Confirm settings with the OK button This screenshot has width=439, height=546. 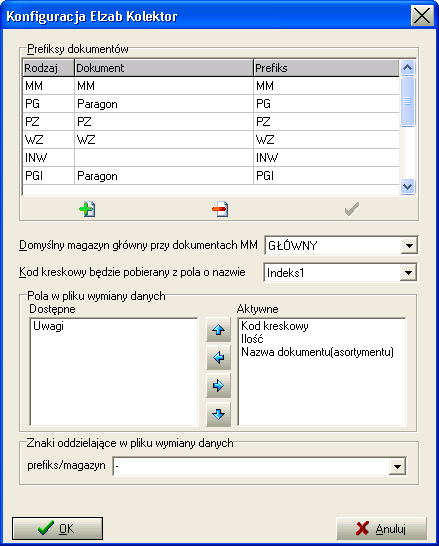pos(57,529)
